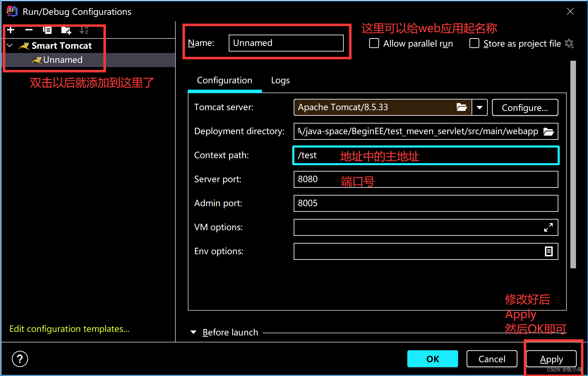The height and width of the screenshot is (376, 588).
Task: Collapse the Before launch section
Action: click(193, 332)
